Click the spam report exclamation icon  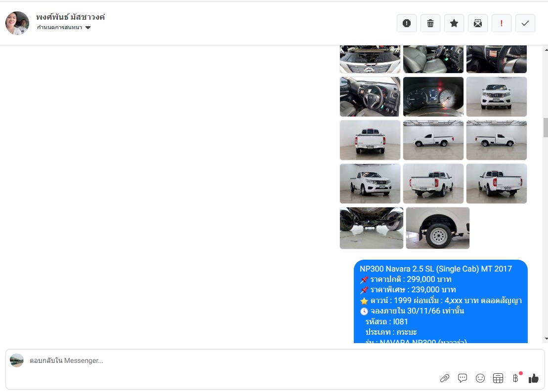coord(407,23)
